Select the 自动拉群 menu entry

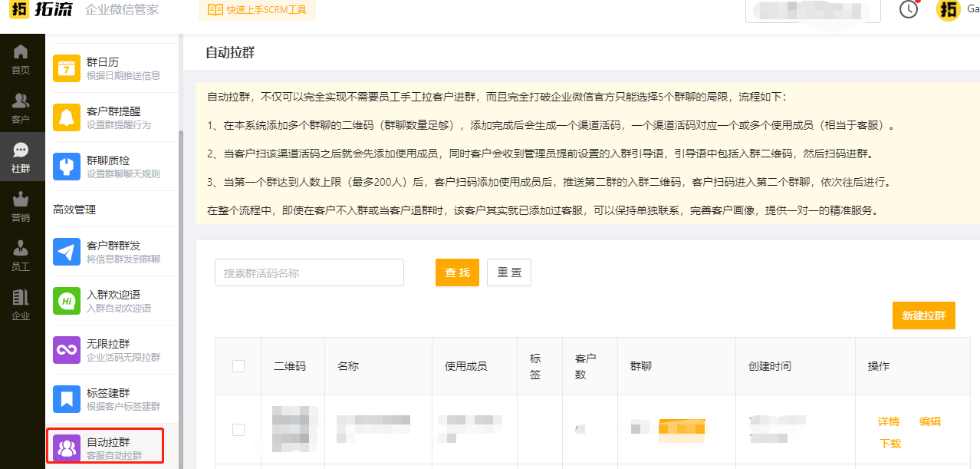pos(106,448)
